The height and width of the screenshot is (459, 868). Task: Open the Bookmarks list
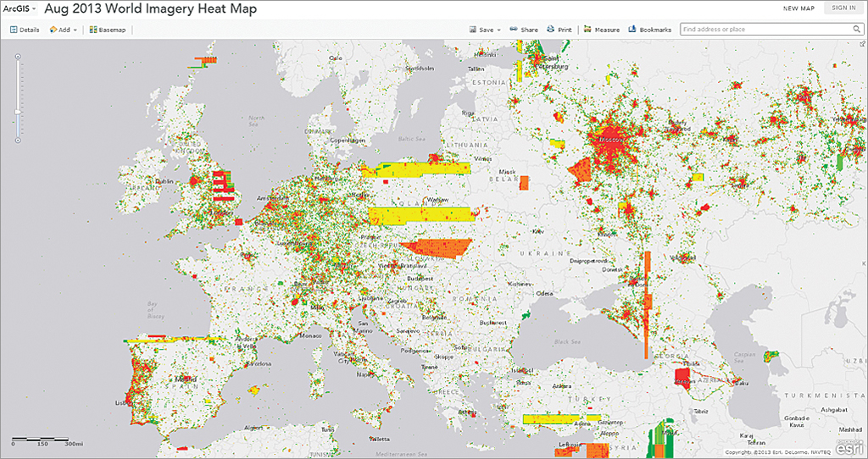(x=650, y=30)
